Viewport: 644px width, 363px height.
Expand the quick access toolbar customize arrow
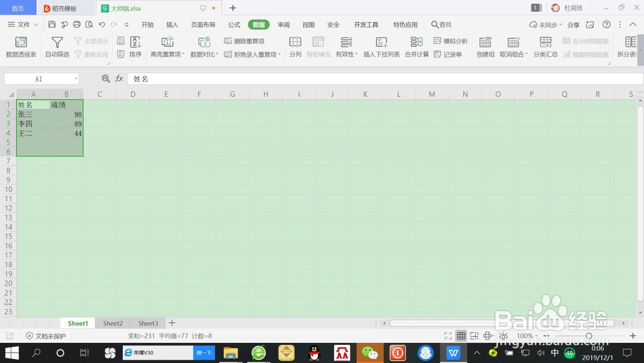126,25
